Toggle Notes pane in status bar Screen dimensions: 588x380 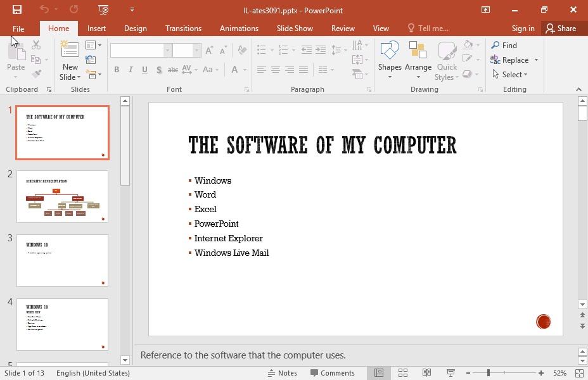point(283,373)
